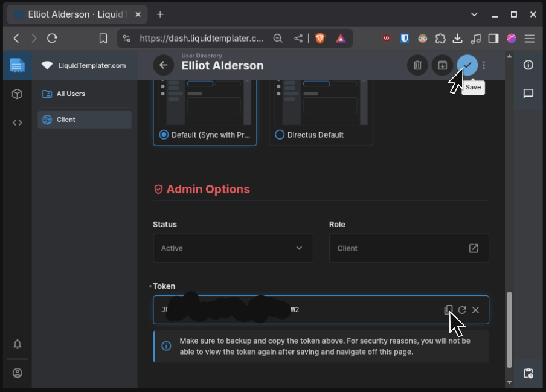Clear the token with X icon
The height and width of the screenshot is (392, 546).
[x=475, y=310]
